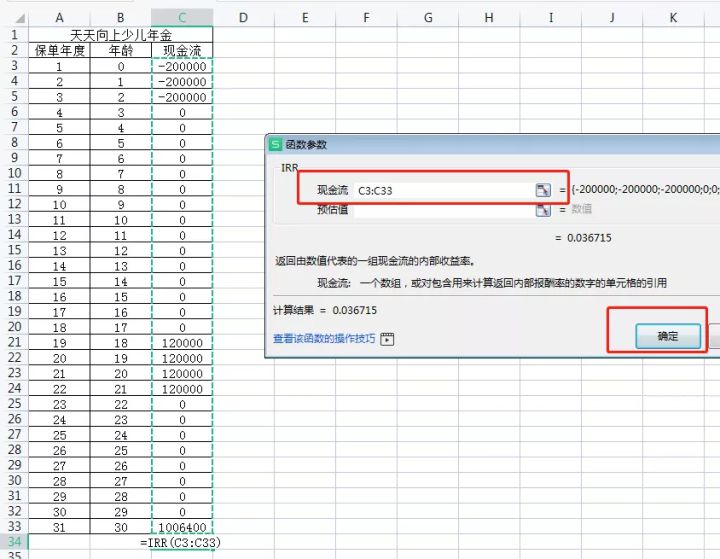
Task: Click cell C33 containing 1006400
Action: click(x=182, y=527)
